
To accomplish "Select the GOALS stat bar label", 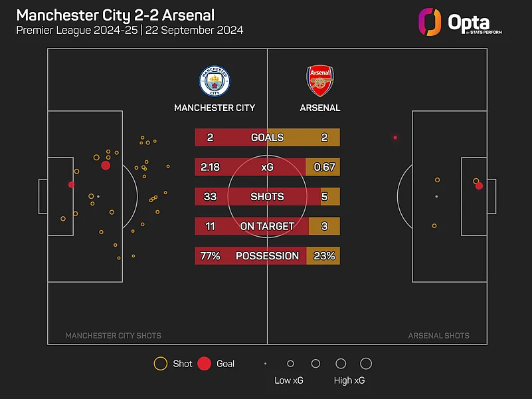I will pos(267,138).
